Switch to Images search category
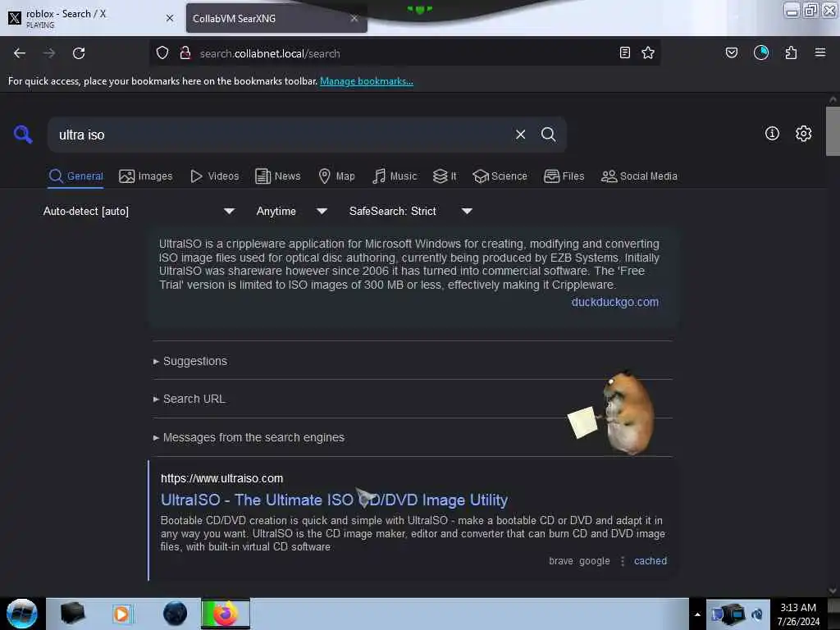This screenshot has width=840, height=630. 146,176
